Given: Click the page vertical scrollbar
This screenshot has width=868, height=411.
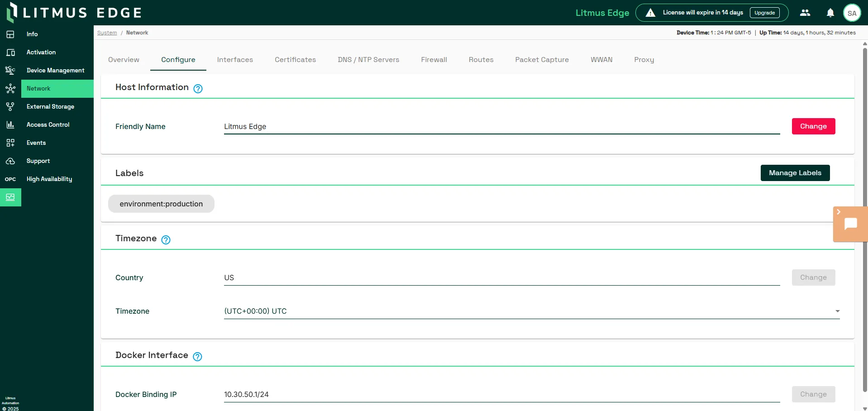Looking at the screenshot, I should point(865,220).
